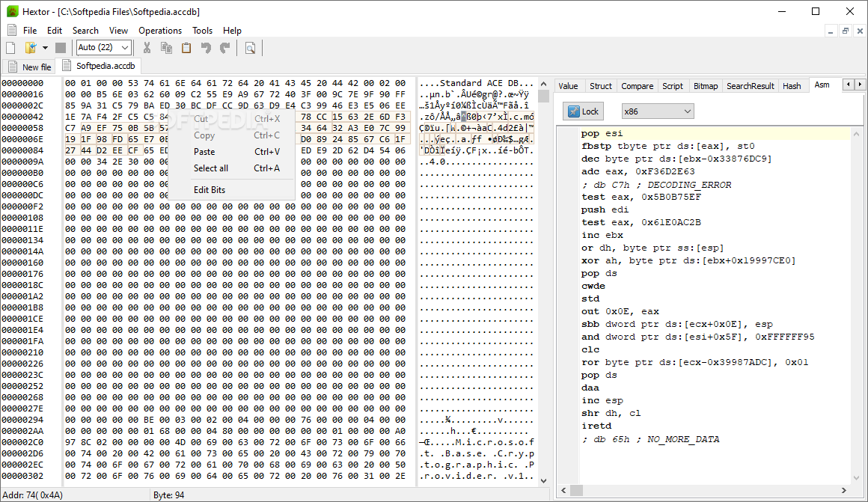Click the Cut scissors toolbar icon
Image resolution: width=868 pixels, height=502 pixels.
click(x=147, y=48)
